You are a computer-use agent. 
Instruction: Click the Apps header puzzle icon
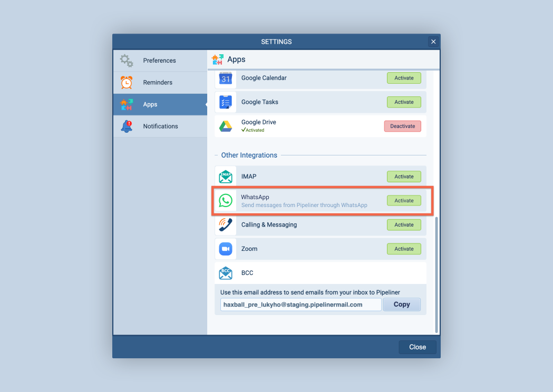pos(217,60)
